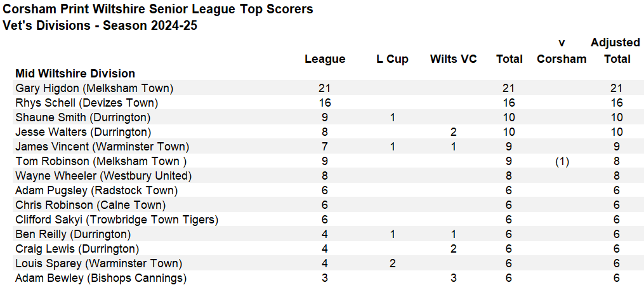Select the Adjusted Total column header
Viewport: 644px width, 285px height.
click(615, 51)
